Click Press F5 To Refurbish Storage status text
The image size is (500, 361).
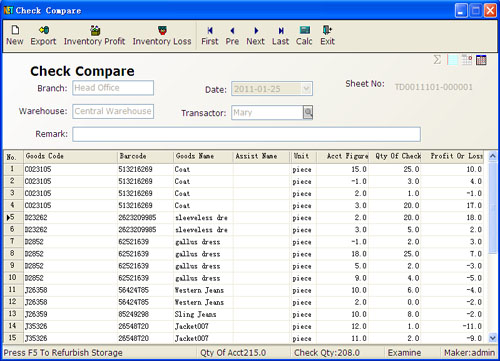63,353
